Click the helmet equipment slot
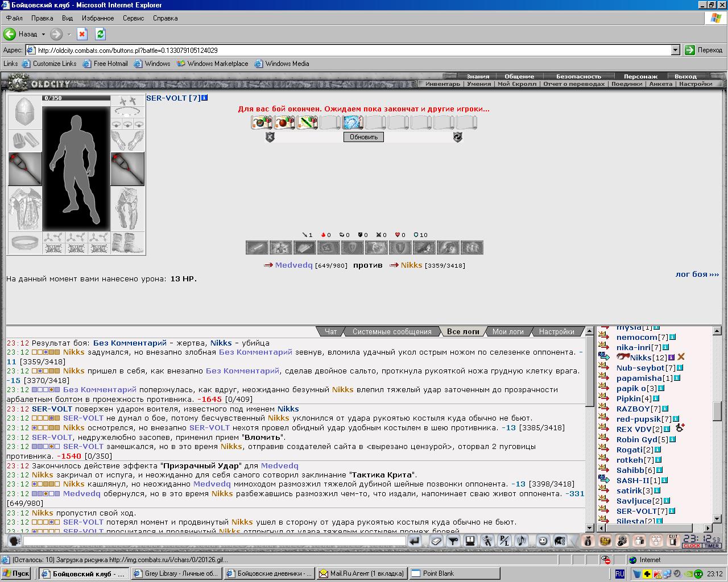Image resolution: width=728 pixels, height=582 pixels. (24, 112)
